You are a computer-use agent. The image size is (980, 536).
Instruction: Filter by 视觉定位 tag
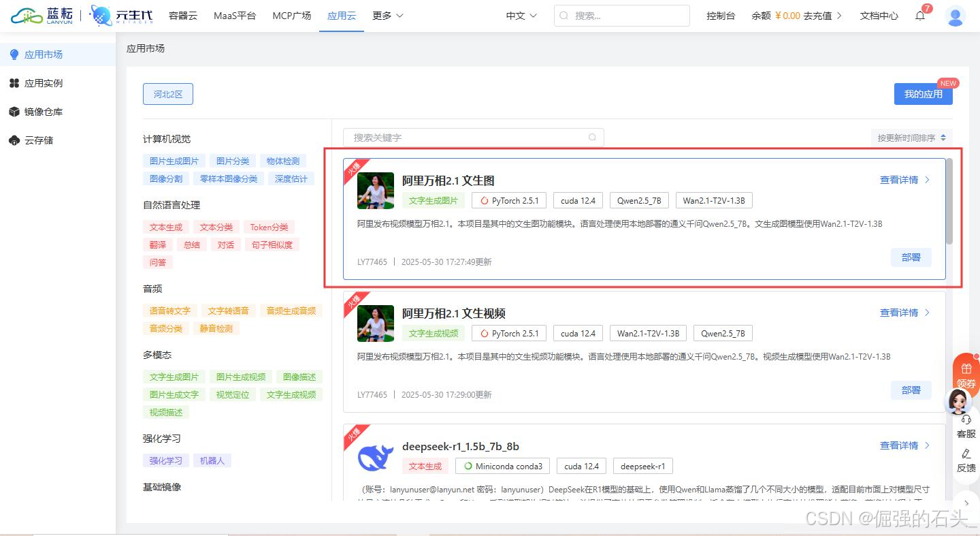click(x=233, y=395)
